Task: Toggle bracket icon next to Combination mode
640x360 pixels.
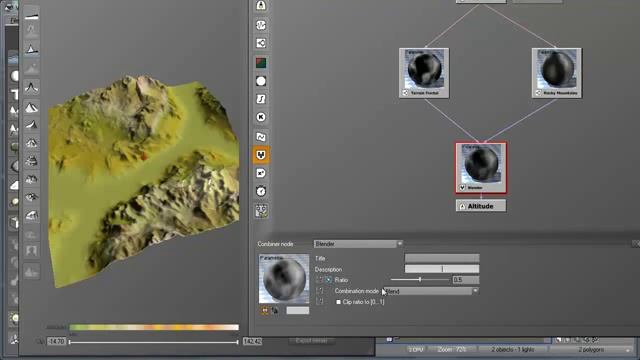Action: click(320, 291)
